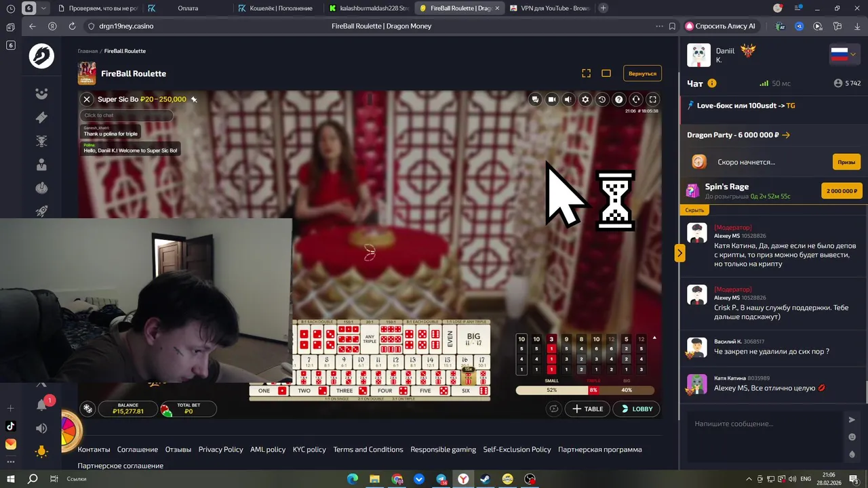This screenshot has height=488, width=868.
Task: Click the refresh icon left of the TABLE button
Action: tap(554, 409)
